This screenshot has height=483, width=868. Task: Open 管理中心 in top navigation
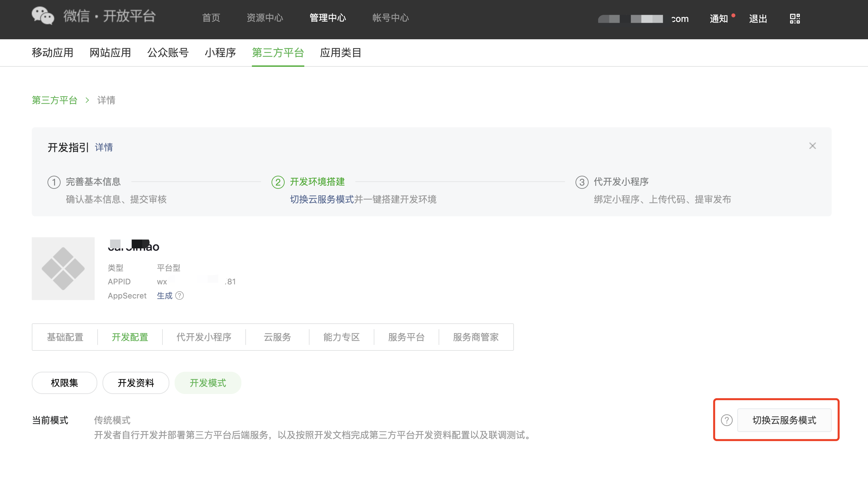(328, 18)
